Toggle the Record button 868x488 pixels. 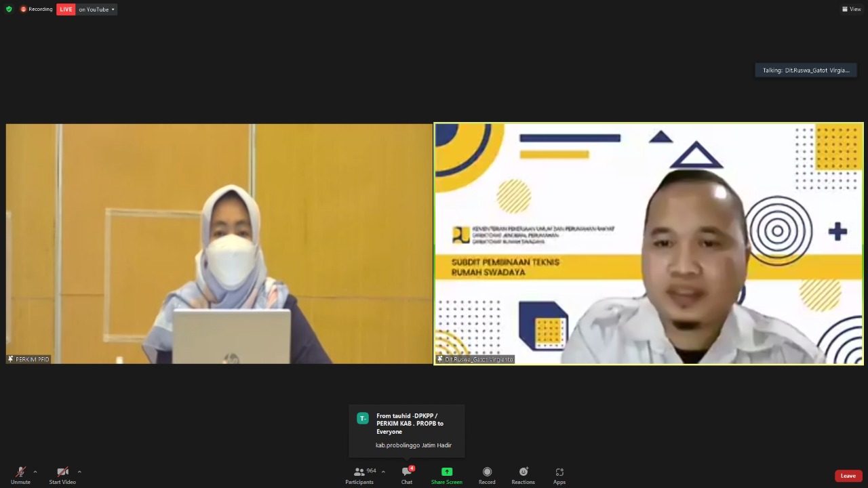pyautogui.click(x=487, y=475)
